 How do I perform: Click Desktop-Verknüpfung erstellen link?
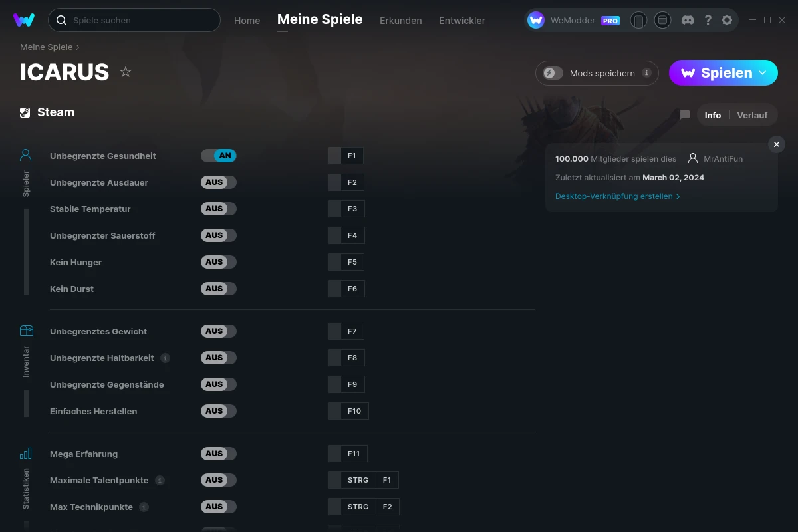[618, 196]
